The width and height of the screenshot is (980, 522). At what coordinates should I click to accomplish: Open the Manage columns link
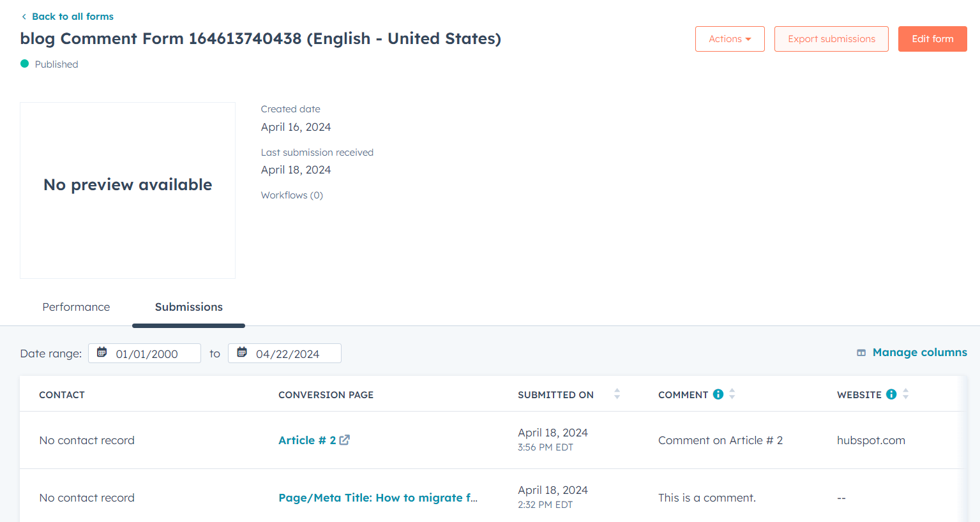coord(919,352)
